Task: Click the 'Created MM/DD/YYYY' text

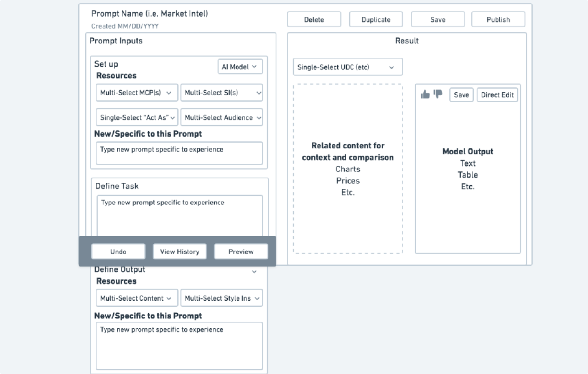Action: (125, 26)
